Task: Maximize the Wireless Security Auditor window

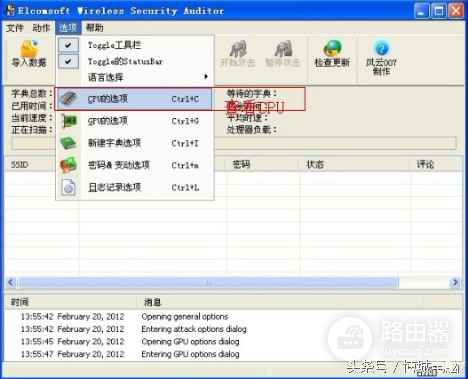Action: point(439,11)
